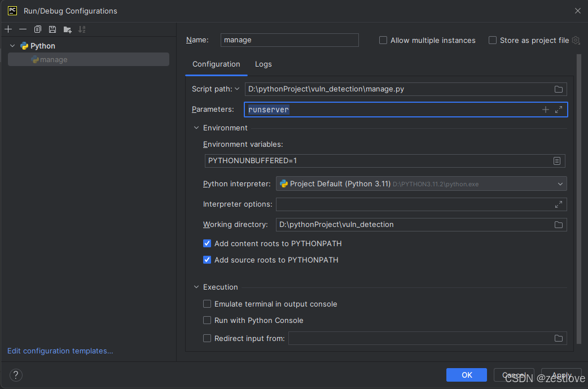The height and width of the screenshot is (389, 588).
Task: Open Store as project file settings gear
Action: tap(576, 40)
